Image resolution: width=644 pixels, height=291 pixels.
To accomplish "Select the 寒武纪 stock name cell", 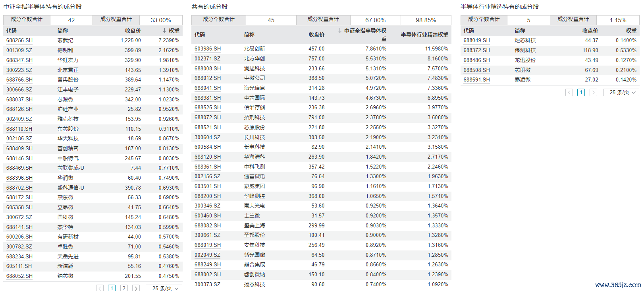I will tap(65, 41).
